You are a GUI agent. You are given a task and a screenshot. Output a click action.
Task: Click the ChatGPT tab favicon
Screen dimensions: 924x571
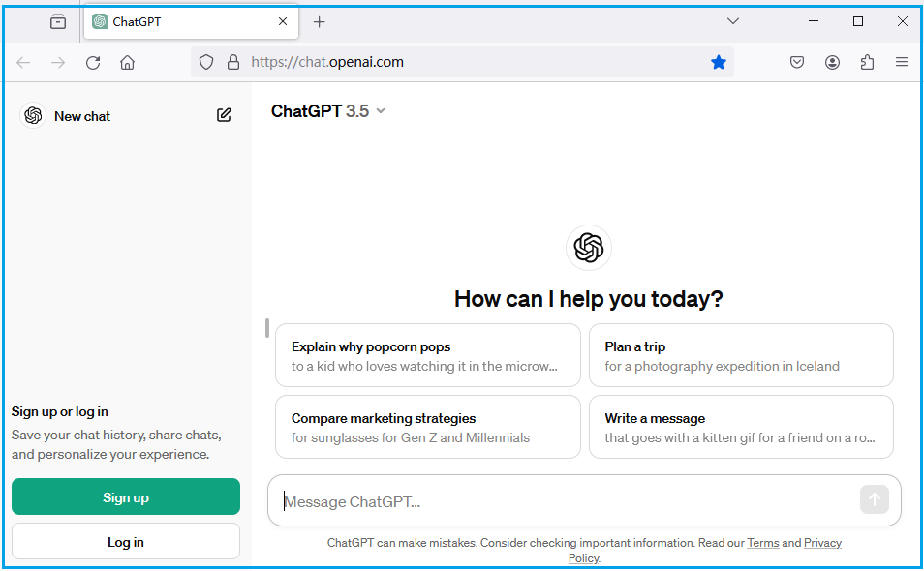coord(100,22)
